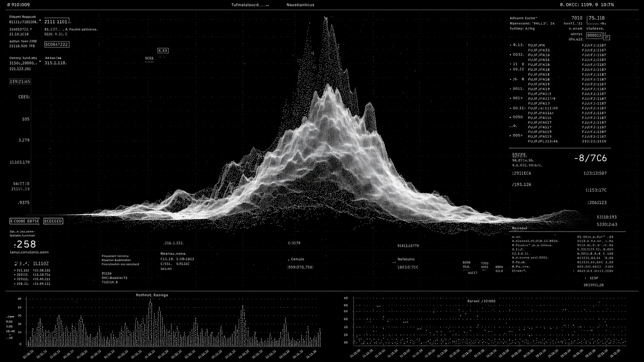The image size is (644, 362).
Task: Click the boxed 2111 1101 field
Action: point(57,21)
